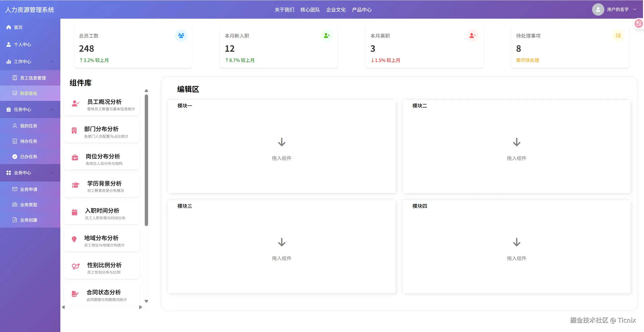Collapse the 任务中心 sidebar group

click(52, 110)
